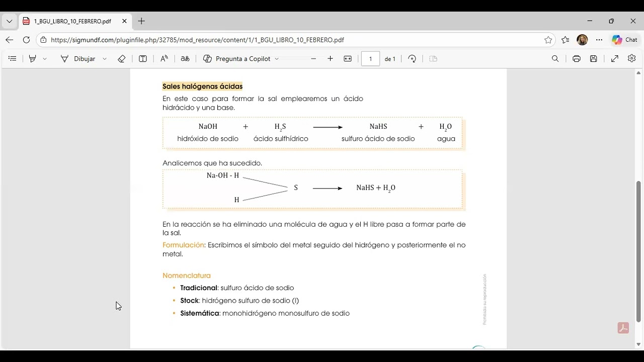View site information icon in address bar
644x362 pixels.
[x=44, y=40]
